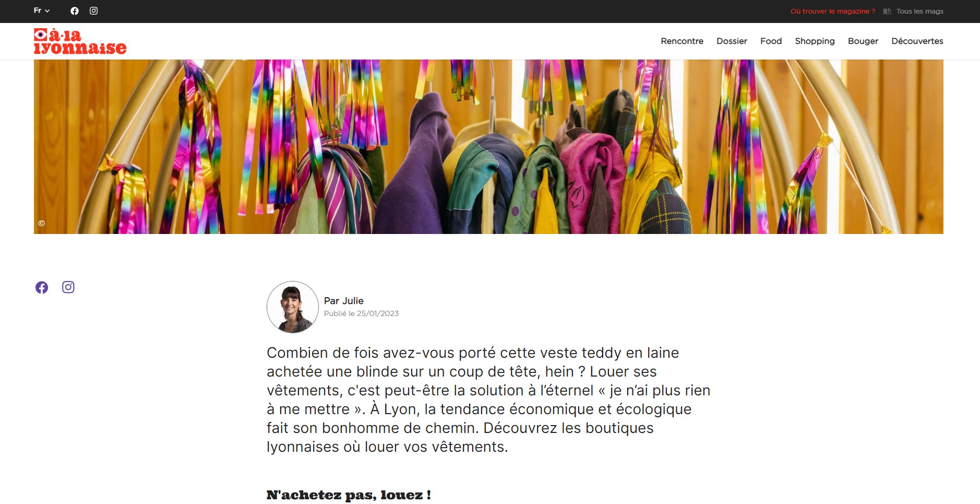Select the Bouger menu item
The width and height of the screenshot is (980, 504).
863,41
